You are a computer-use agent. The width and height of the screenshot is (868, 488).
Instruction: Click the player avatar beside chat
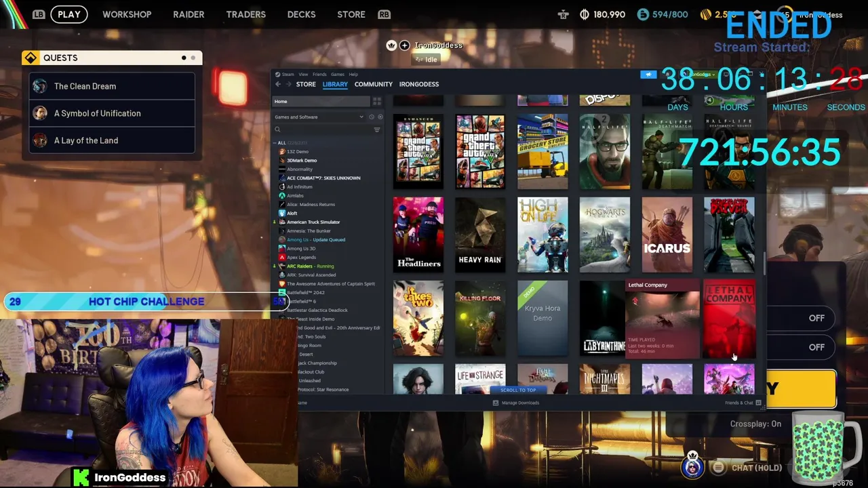click(692, 466)
